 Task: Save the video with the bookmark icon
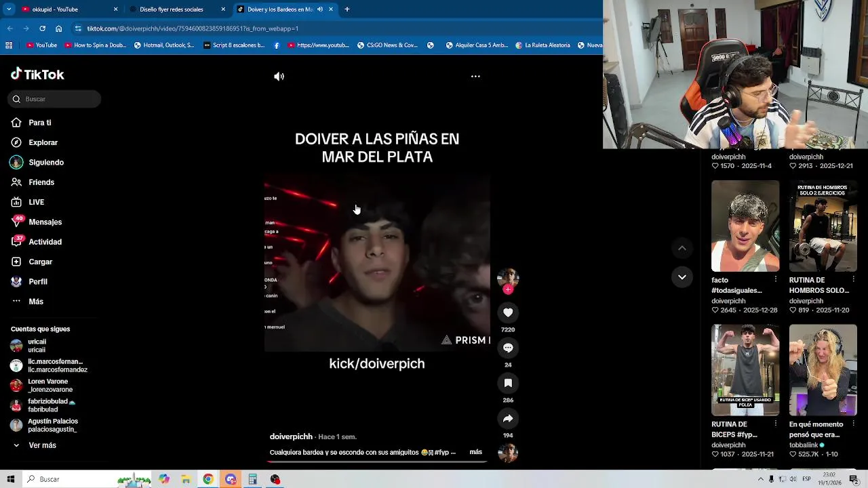tap(508, 383)
